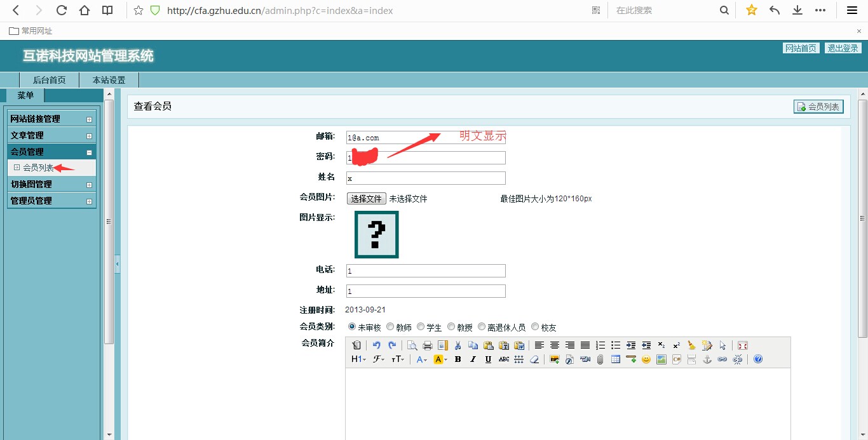Open the font family dropdown
Viewport: 868px width, 440px height.
pyautogui.click(x=379, y=359)
